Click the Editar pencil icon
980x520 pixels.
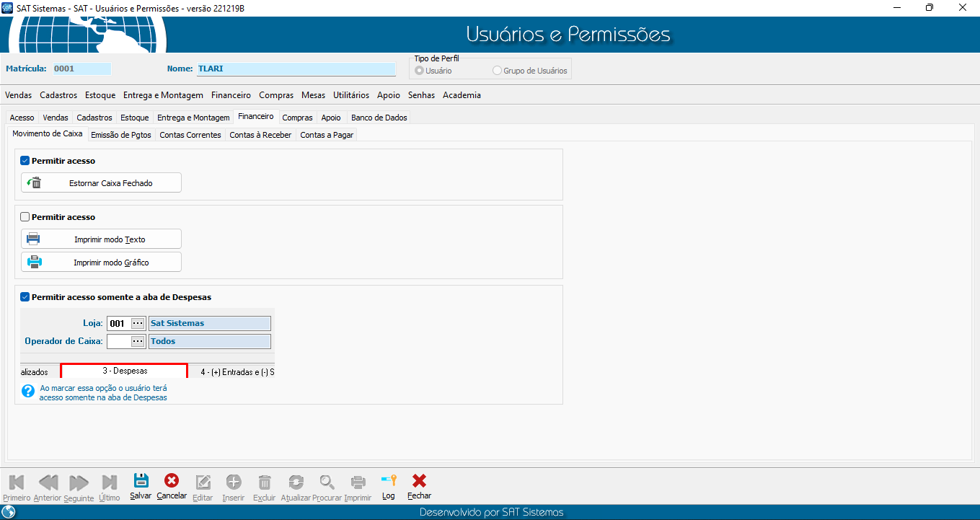[x=203, y=482]
